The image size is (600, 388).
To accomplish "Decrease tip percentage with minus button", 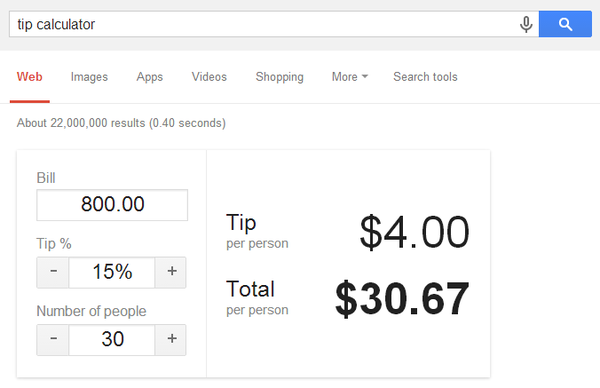I will pos(53,272).
